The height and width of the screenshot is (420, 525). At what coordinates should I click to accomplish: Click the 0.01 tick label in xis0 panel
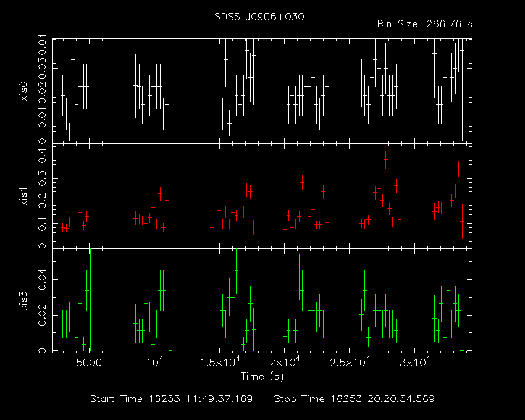click(42, 117)
